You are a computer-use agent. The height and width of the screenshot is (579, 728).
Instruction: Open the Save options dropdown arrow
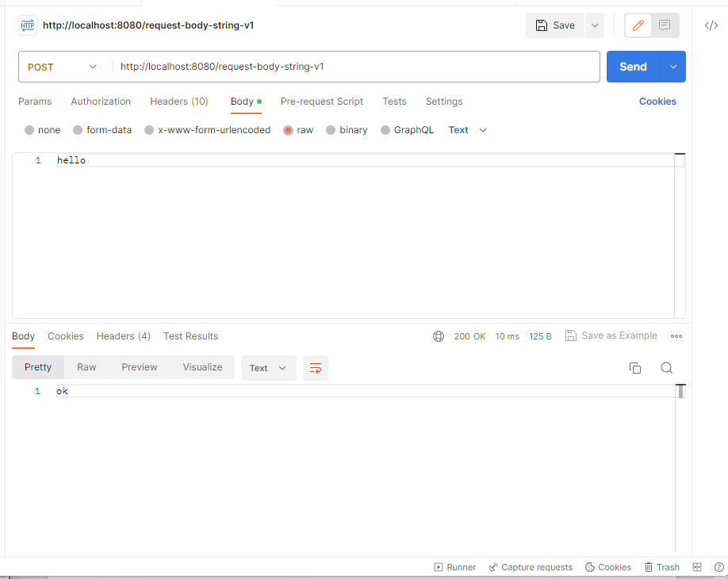[595, 25]
